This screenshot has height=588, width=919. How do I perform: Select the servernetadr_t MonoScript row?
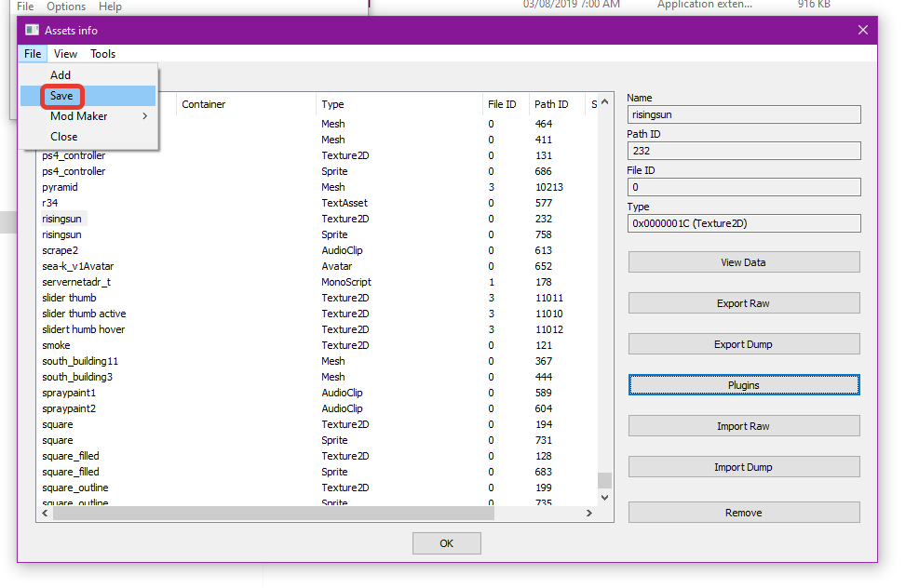tap(317, 282)
